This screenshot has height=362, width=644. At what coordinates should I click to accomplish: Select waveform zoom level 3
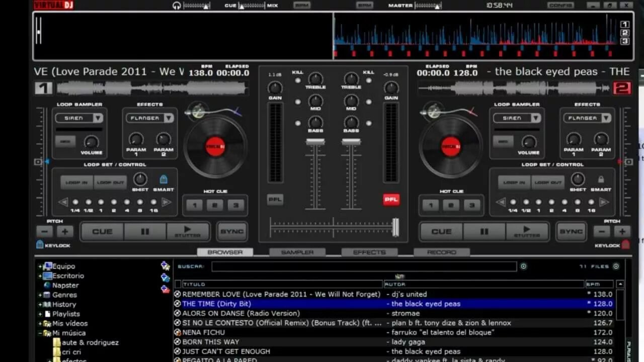(x=625, y=41)
